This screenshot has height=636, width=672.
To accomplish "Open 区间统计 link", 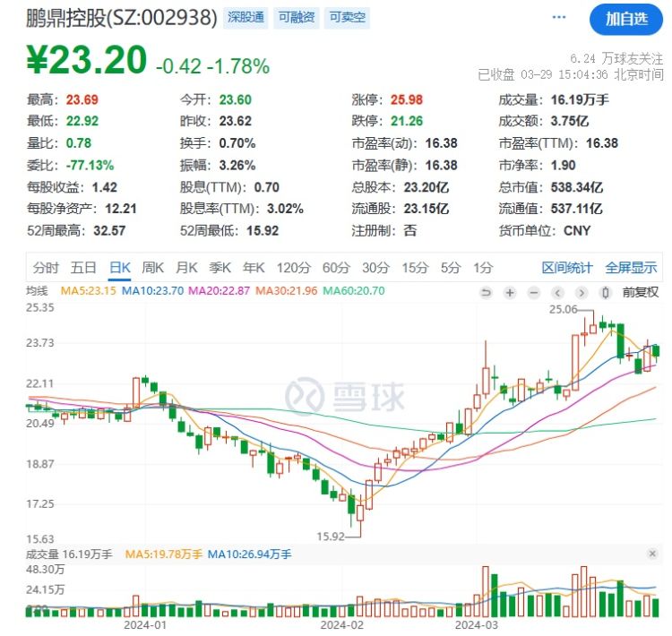I will click(x=567, y=268).
